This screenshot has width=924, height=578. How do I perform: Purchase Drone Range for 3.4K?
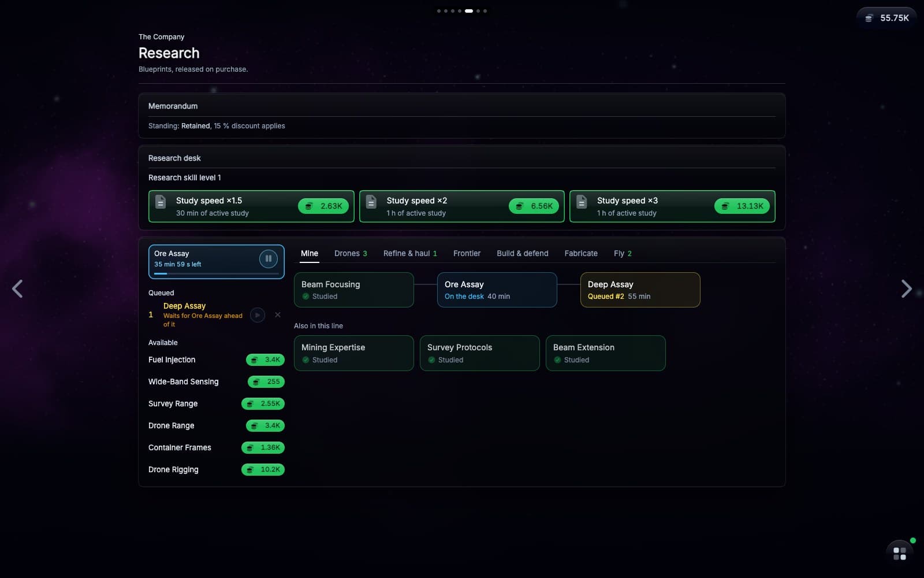265,425
